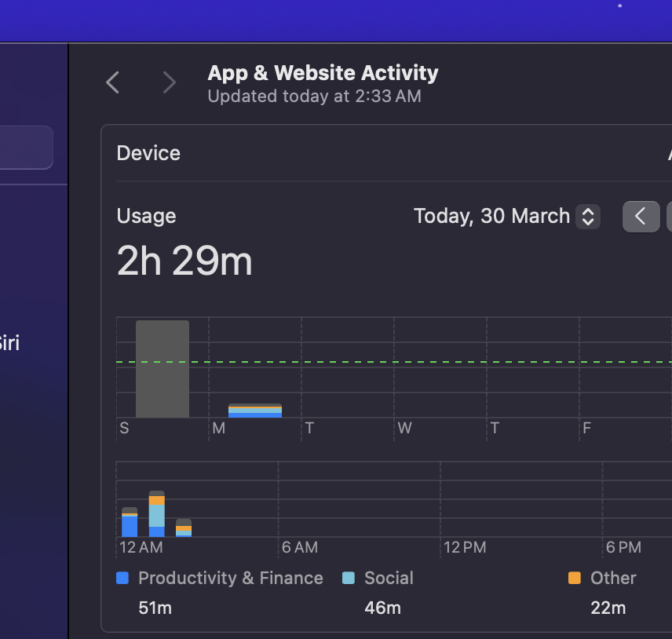This screenshot has height=639, width=672.
Task: Click the forward navigation chevron
Action: point(169,82)
